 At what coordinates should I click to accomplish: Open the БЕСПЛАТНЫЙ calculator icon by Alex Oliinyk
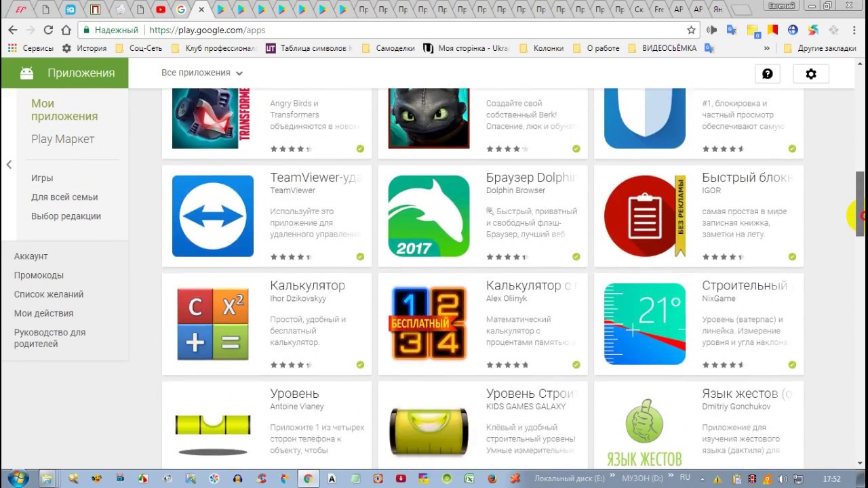pos(429,324)
